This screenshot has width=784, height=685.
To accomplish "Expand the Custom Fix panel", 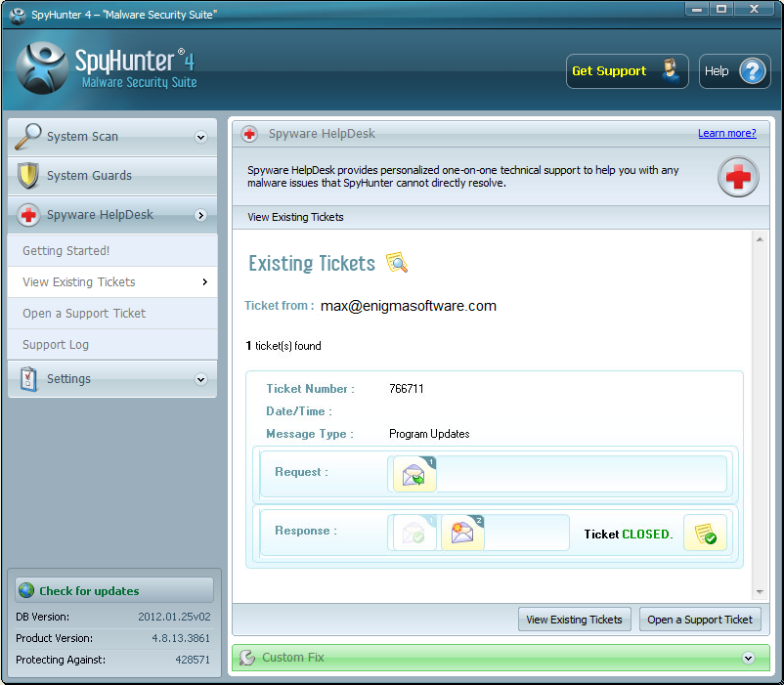I will pyautogui.click(x=748, y=658).
